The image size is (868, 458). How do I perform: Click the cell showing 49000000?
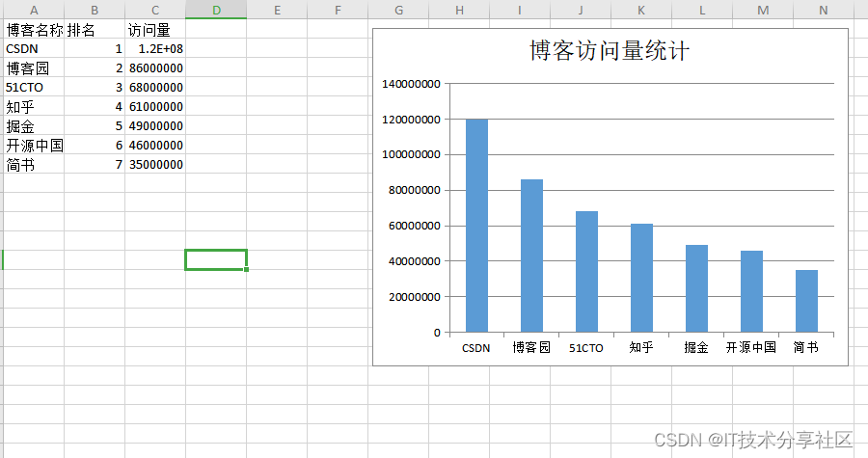pyautogui.click(x=155, y=125)
